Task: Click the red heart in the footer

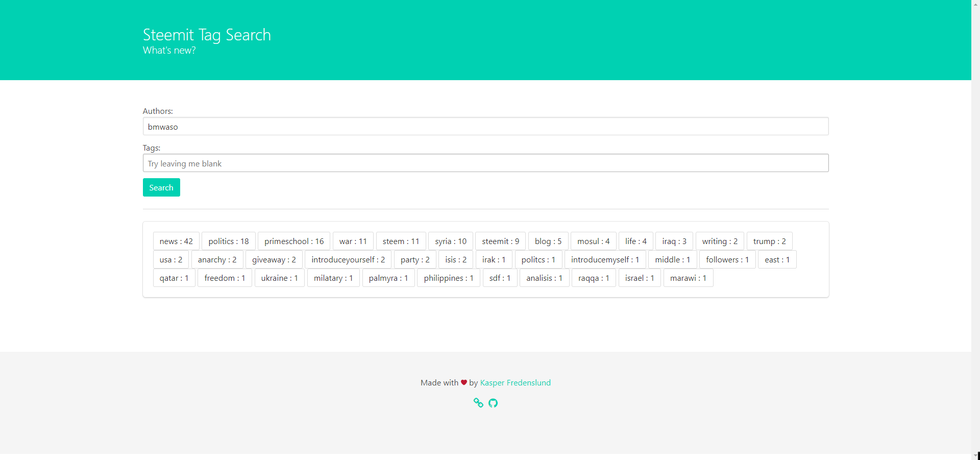Action: point(464,382)
